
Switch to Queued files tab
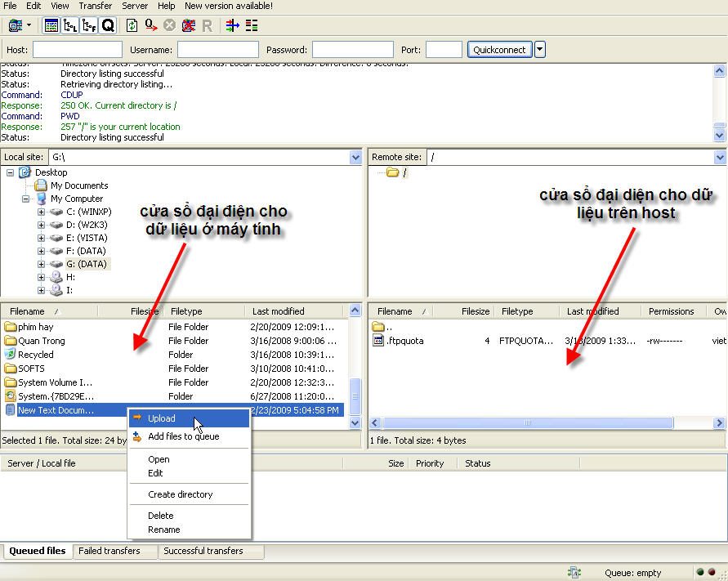37,551
